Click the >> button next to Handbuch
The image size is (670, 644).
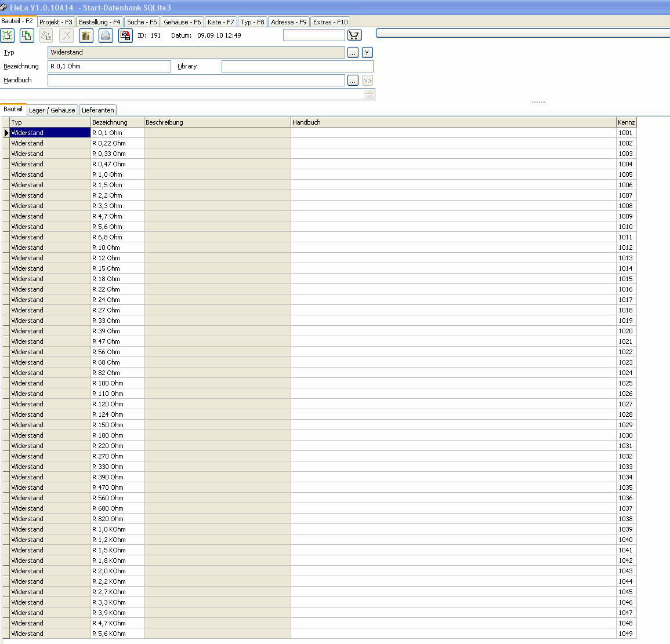pos(367,81)
